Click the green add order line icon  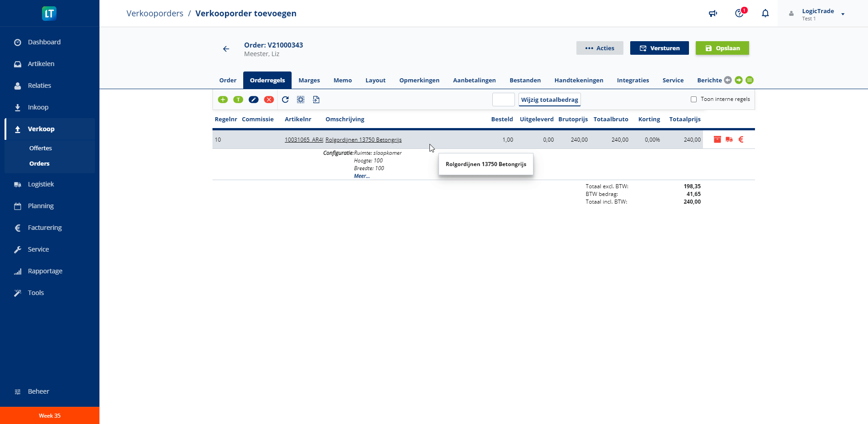click(x=223, y=100)
